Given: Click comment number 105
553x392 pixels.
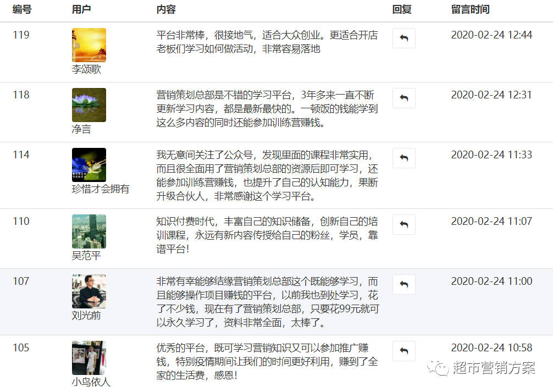Looking at the screenshot, I should [x=21, y=347].
